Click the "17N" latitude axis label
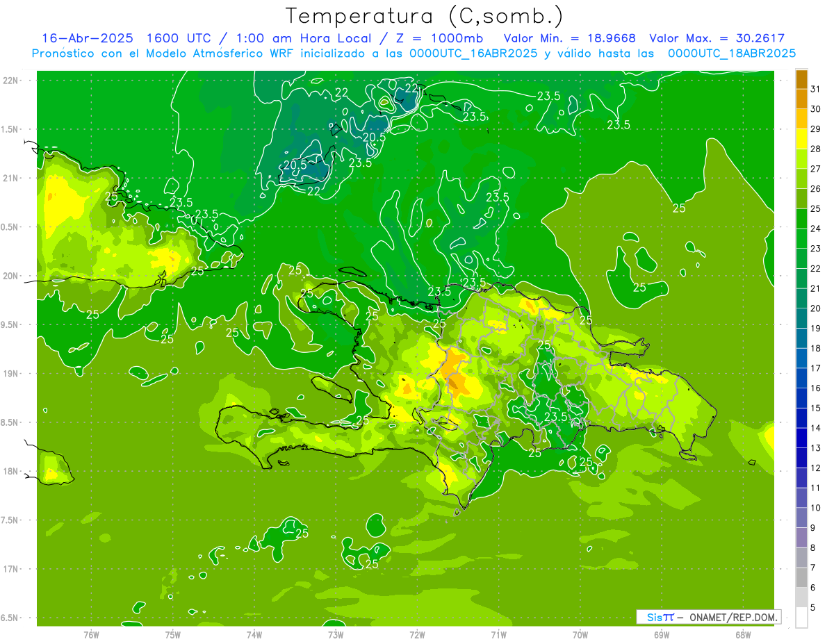 tap(11, 569)
